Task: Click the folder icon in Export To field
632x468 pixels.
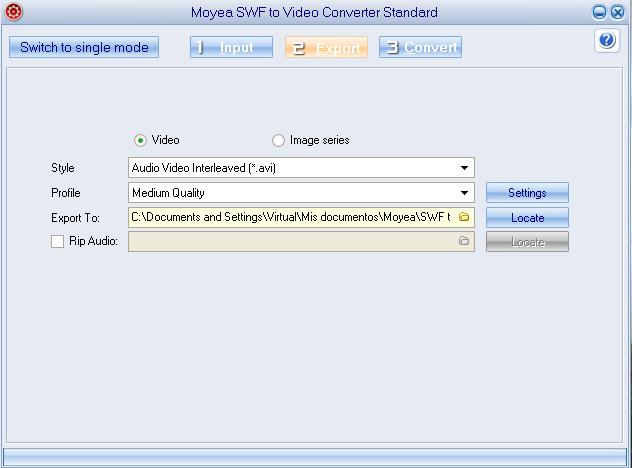Action: [x=464, y=217]
